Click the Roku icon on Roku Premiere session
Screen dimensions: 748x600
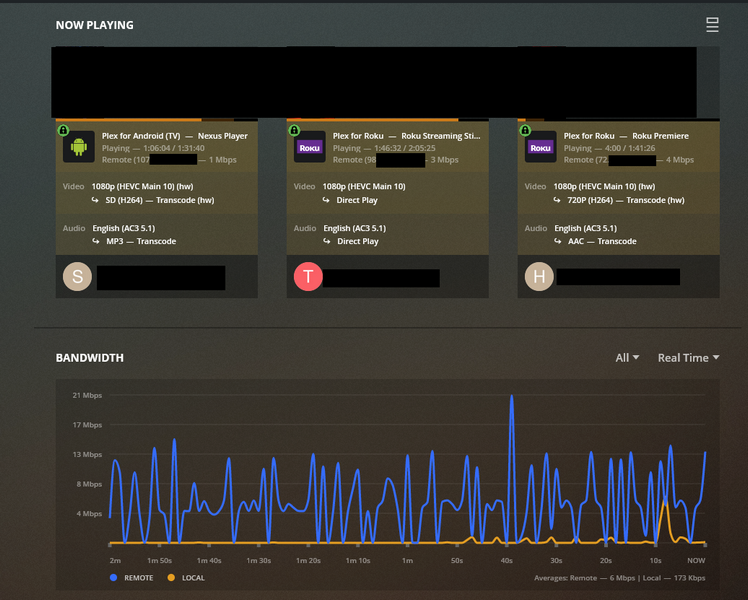(x=540, y=147)
